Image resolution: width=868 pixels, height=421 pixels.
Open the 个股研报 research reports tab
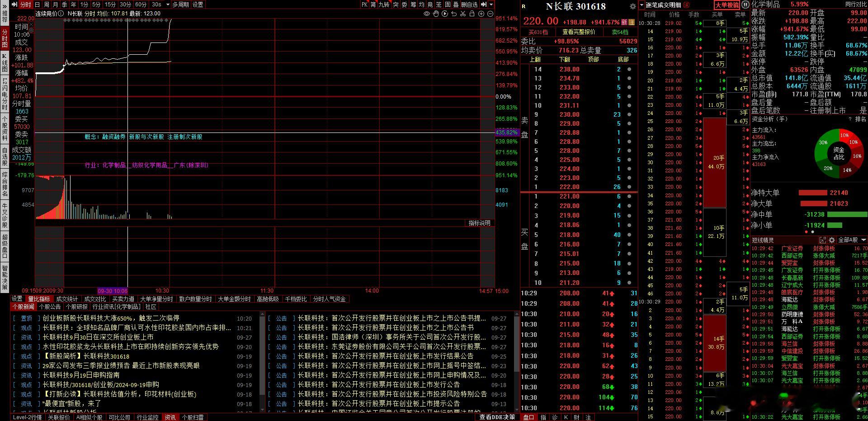tap(76, 307)
